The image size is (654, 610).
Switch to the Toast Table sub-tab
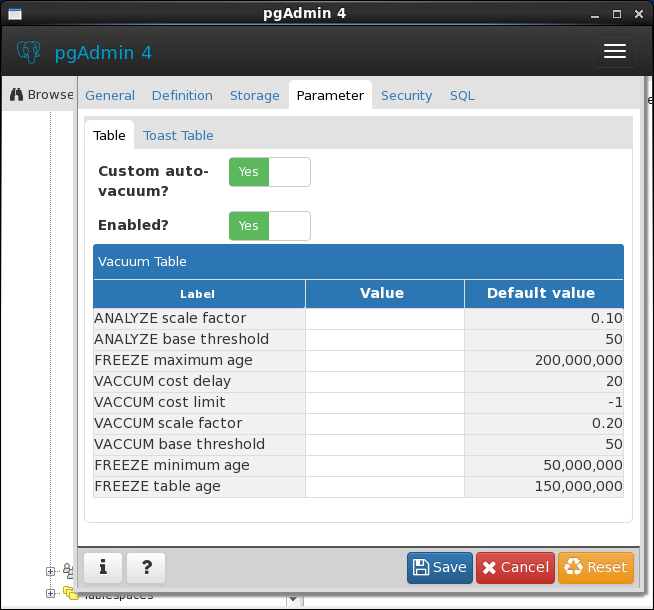pyautogui.click(x=178, y=136)
